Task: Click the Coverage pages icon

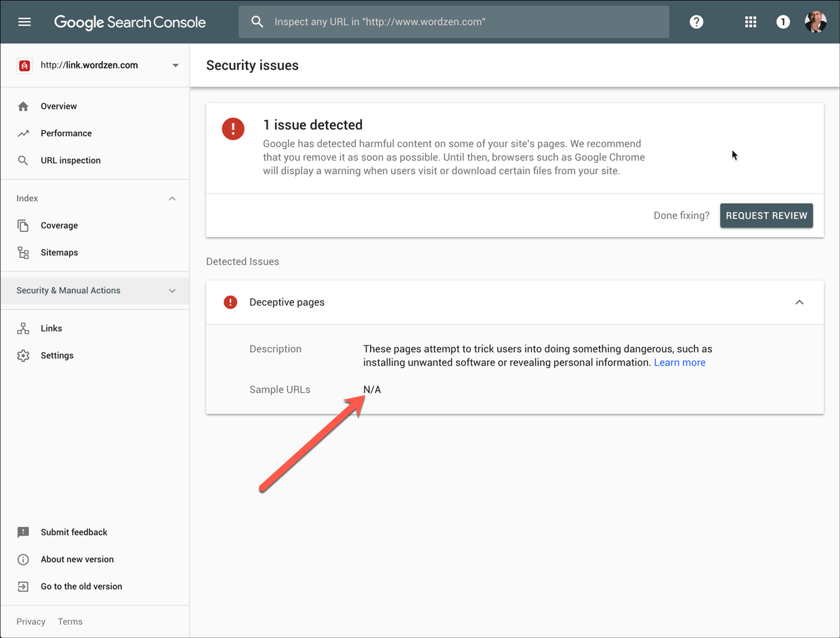Action: click(23, 226)
